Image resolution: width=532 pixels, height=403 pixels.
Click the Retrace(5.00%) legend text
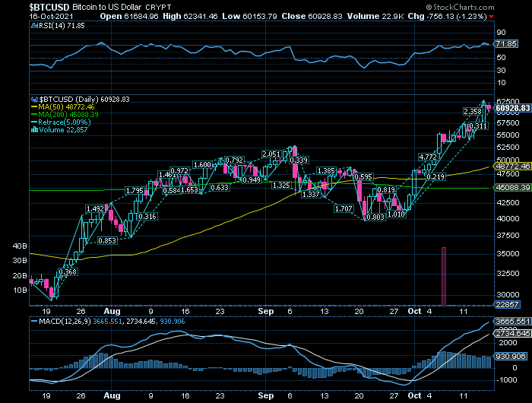pyautogui.click(x=65, y=122)
